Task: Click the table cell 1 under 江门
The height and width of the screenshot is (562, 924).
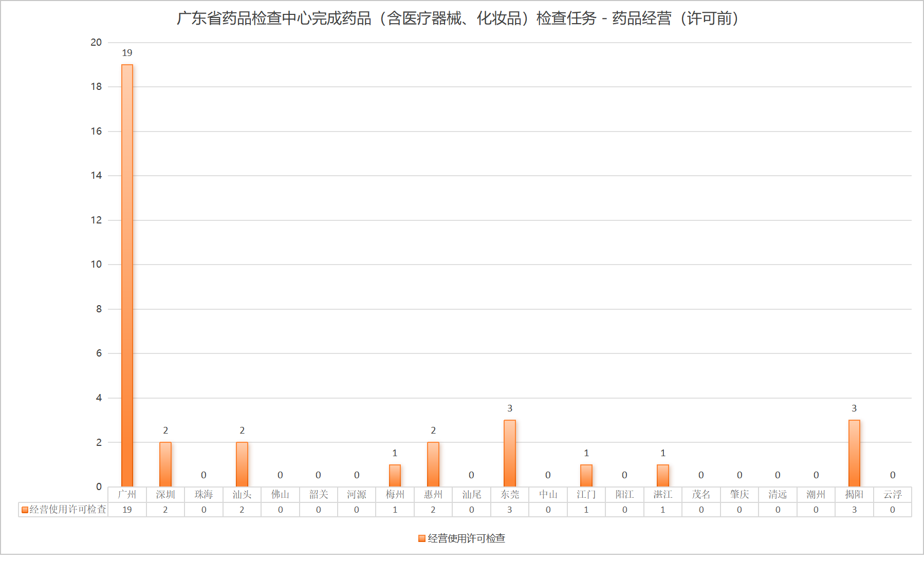Action: click(586, 510)
